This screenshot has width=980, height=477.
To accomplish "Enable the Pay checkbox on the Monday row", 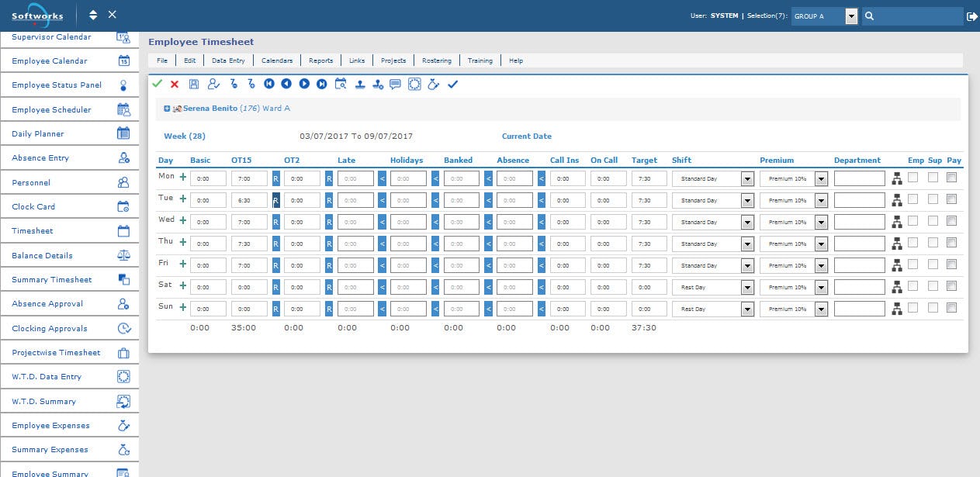I will (x=951, y=178).
